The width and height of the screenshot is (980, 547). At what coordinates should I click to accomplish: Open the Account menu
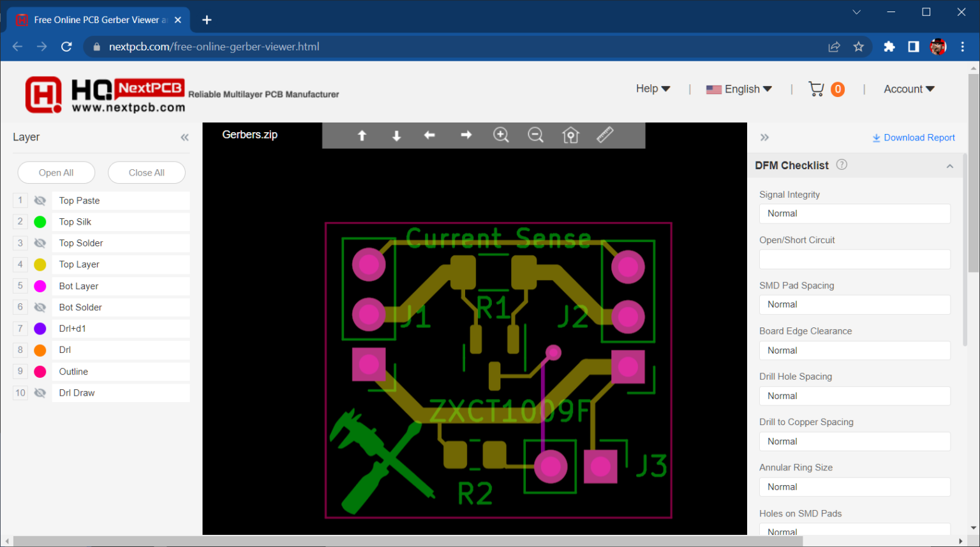pyautogui.click(x=909, y=89)
